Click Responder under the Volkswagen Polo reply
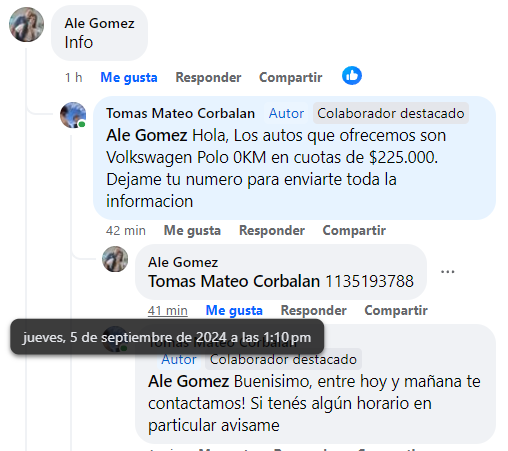 click(272, 230)
